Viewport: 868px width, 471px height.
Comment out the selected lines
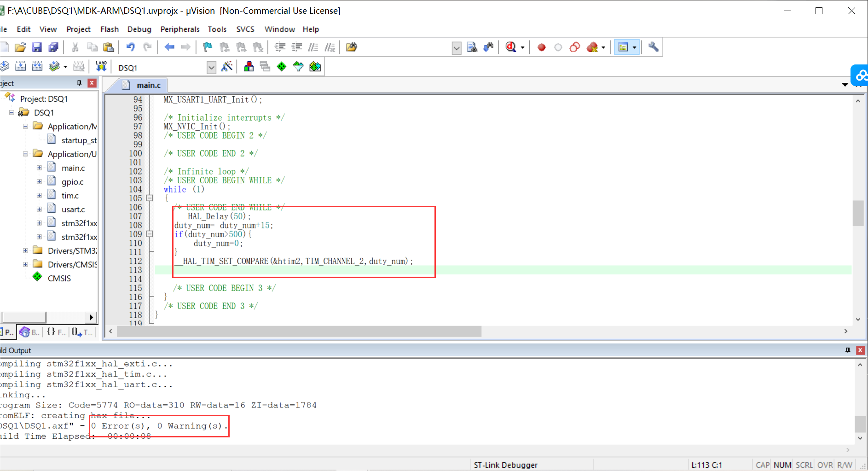313,47
